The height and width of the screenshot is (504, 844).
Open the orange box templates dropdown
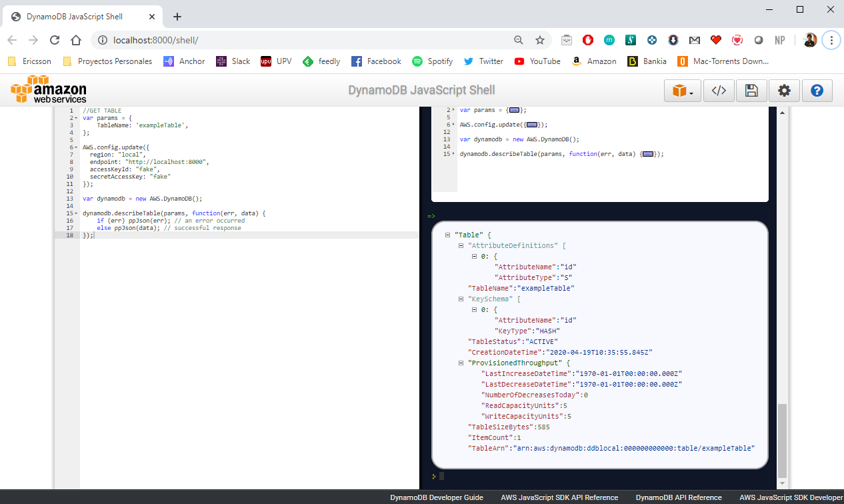pos(683,91)
